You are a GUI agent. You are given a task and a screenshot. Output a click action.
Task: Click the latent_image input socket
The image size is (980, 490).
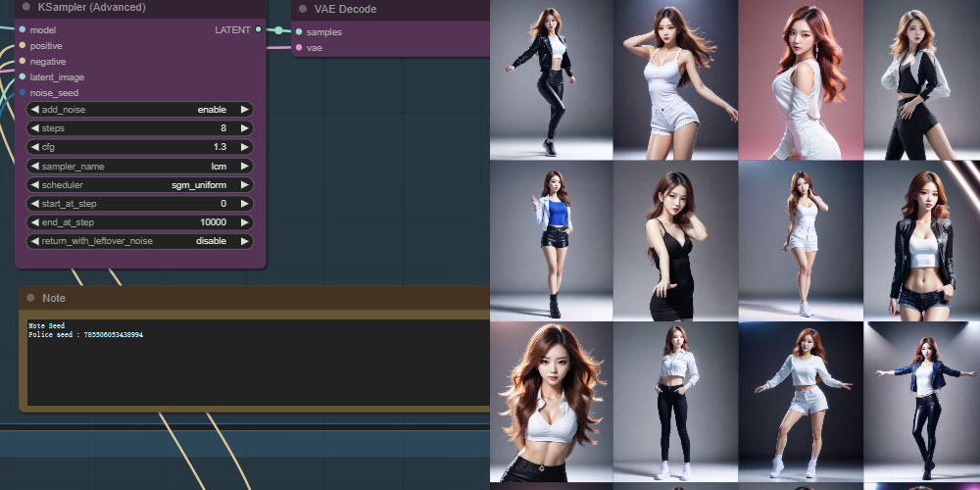[23, 76]
